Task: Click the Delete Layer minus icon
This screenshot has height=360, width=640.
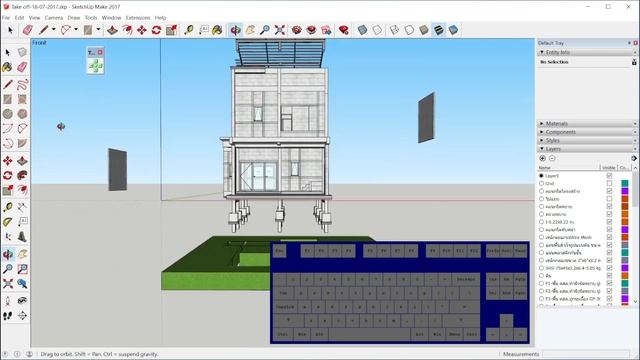Action: (x=552, y=158)
